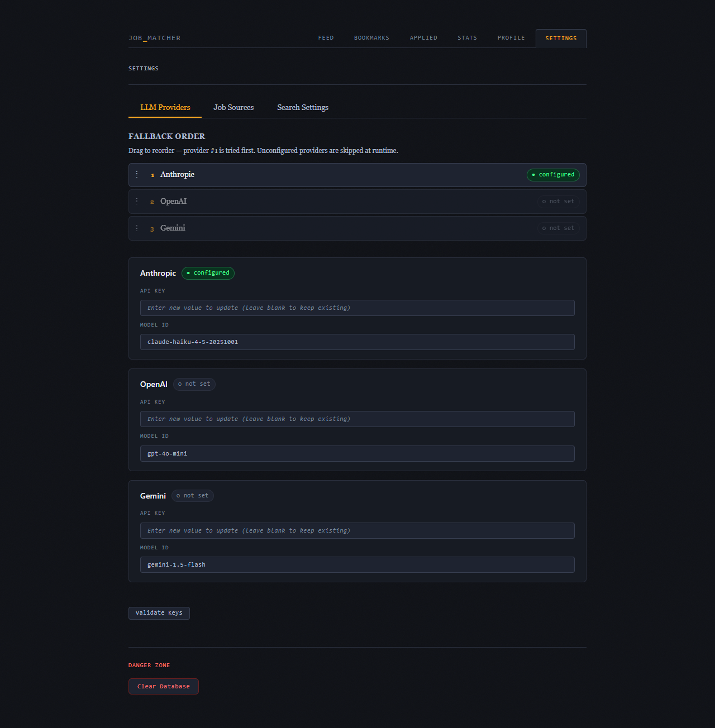
Task: Select the Applied link in the navbar
Action: (423, 37)
